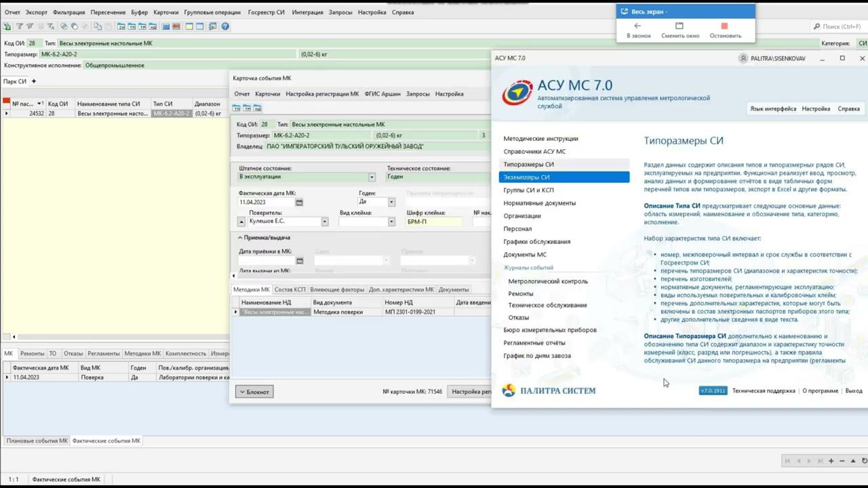Open ФГИС Аршин menu in card window
868x488 pixels.
(382, 94)
